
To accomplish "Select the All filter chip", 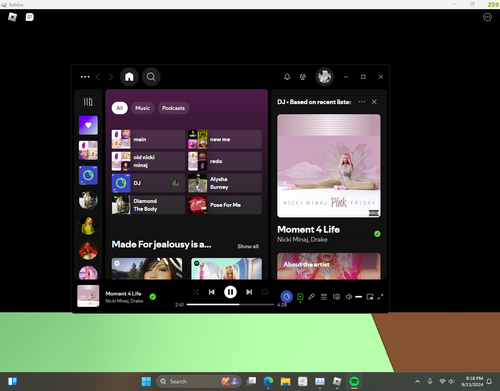I will 120,108.
